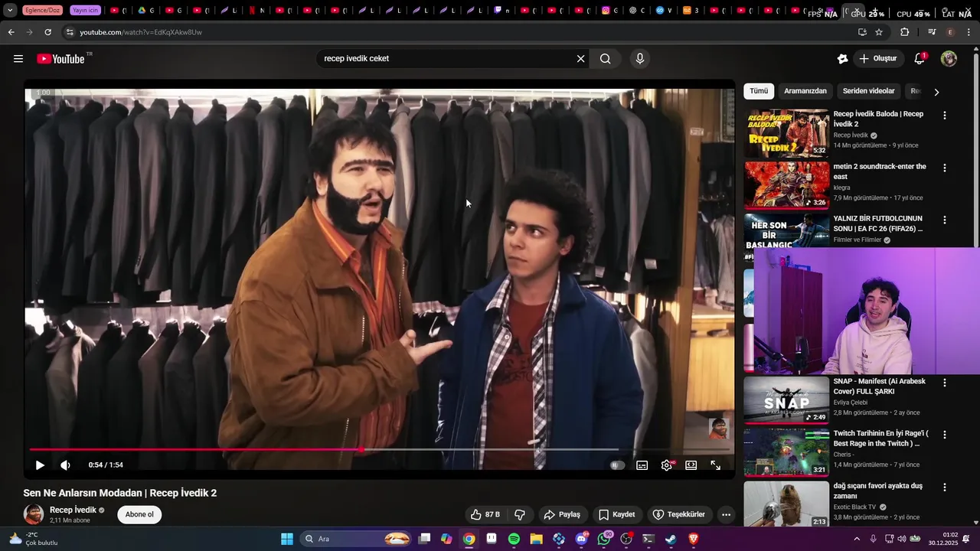Open more actions below the video
The image size is (980, 551).
726,514
